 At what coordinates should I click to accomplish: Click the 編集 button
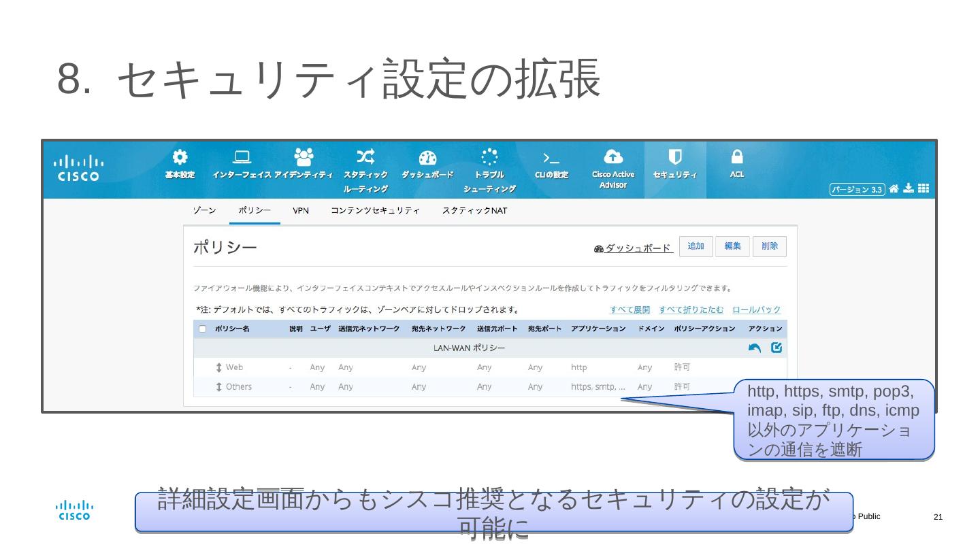coord(733,246)
